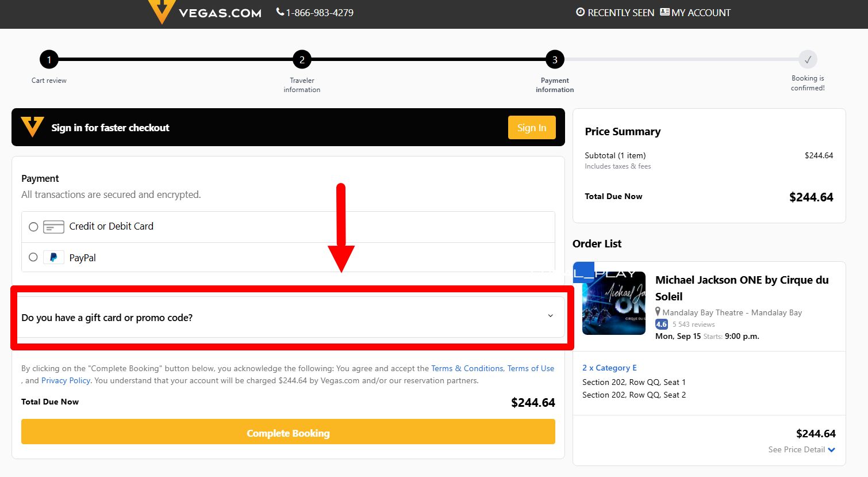Go to step 2 Traveler information

[302, 59]
